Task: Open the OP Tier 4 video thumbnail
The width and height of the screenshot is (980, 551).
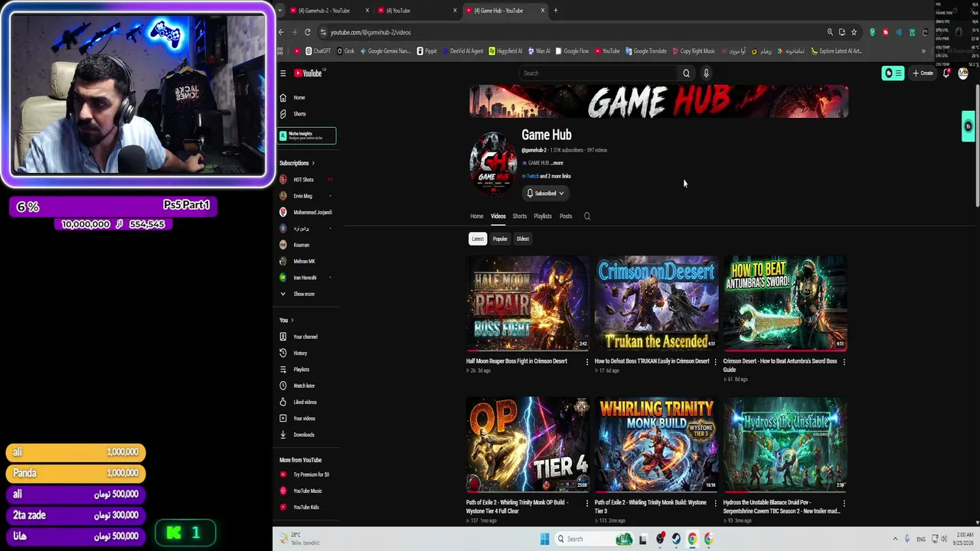Action: pyautogui.click(x=528, y=445)
